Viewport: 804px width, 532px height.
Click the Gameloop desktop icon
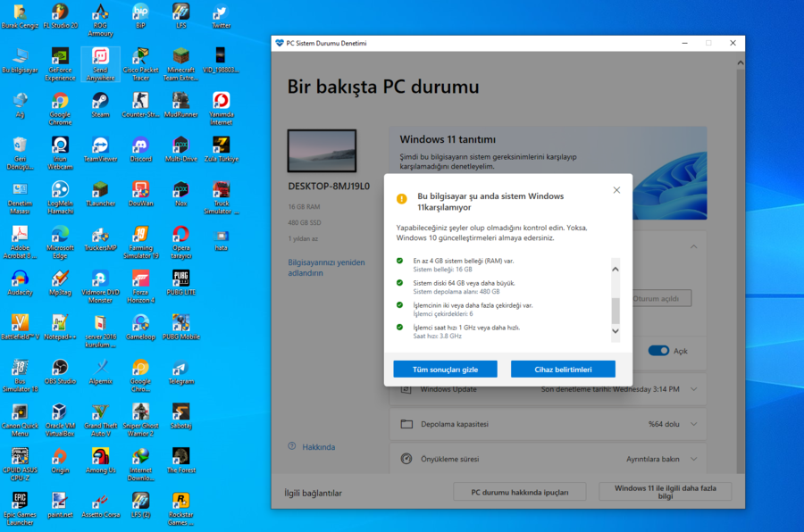(x=140, y=328)
